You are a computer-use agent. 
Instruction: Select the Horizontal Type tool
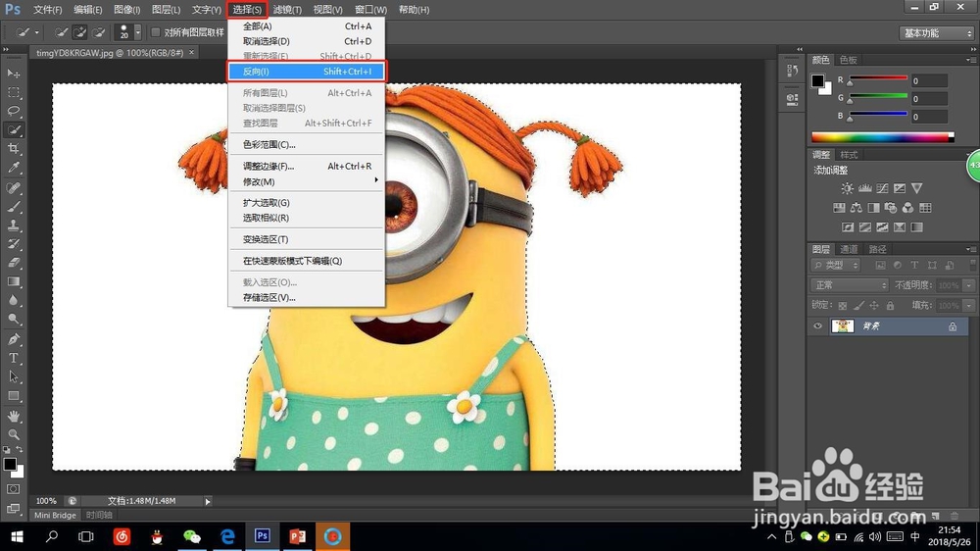[13, 359]
